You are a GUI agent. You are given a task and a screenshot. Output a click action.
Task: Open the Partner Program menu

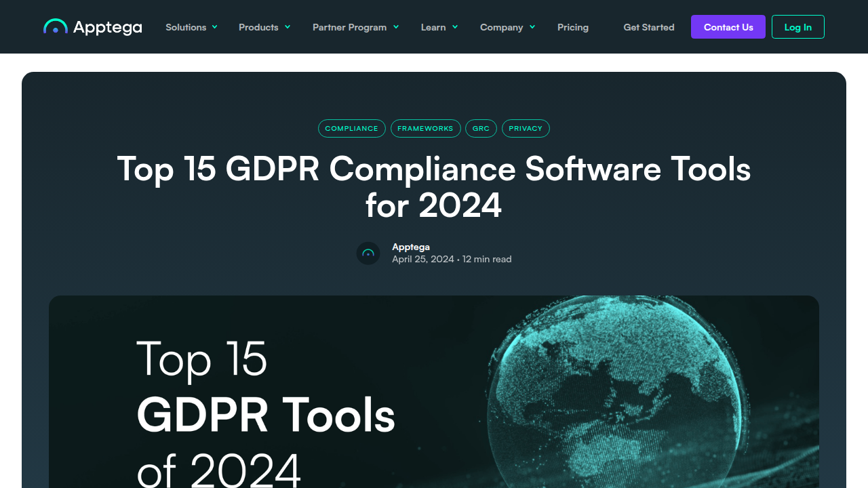point(349,27)
